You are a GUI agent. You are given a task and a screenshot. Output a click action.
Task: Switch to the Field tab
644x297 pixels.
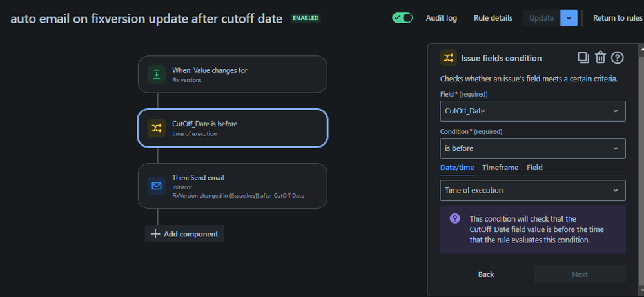point(534,168)
